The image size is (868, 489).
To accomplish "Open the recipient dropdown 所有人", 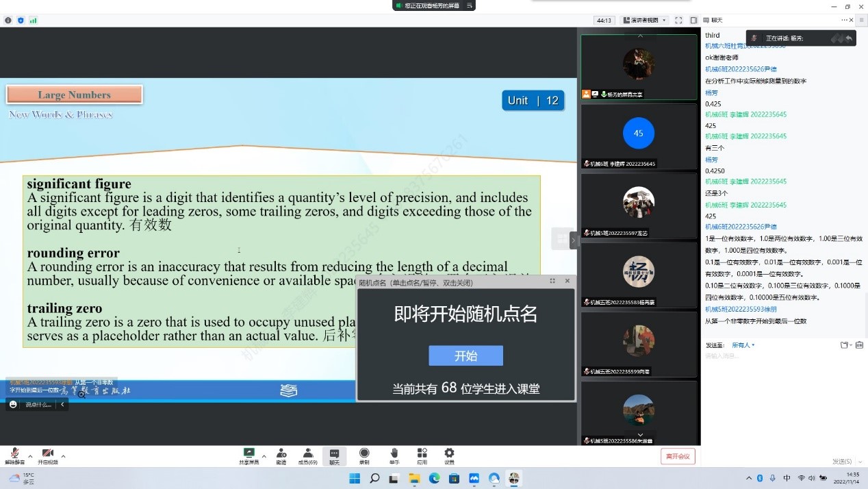I will pyautogui.click(x=743, y=345).
